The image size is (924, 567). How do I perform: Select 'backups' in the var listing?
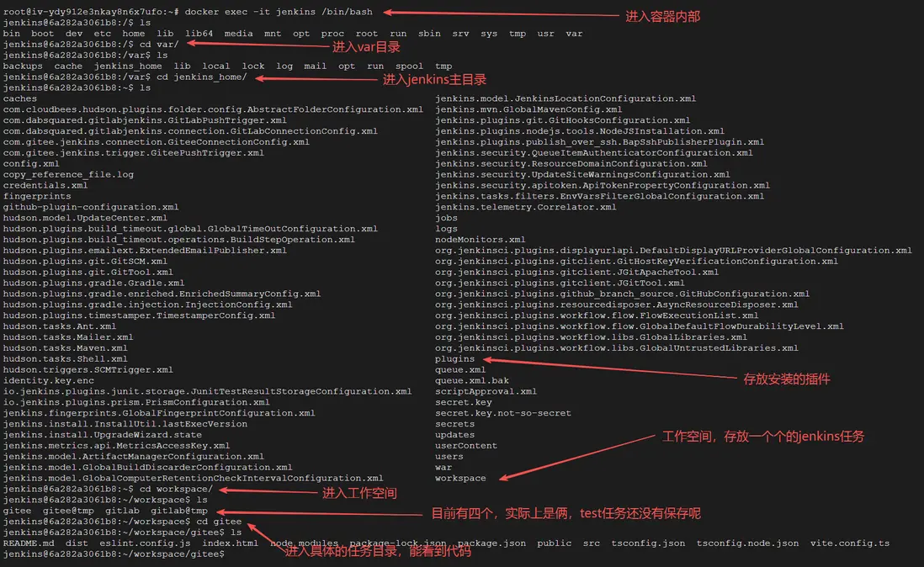click(23, 66)
